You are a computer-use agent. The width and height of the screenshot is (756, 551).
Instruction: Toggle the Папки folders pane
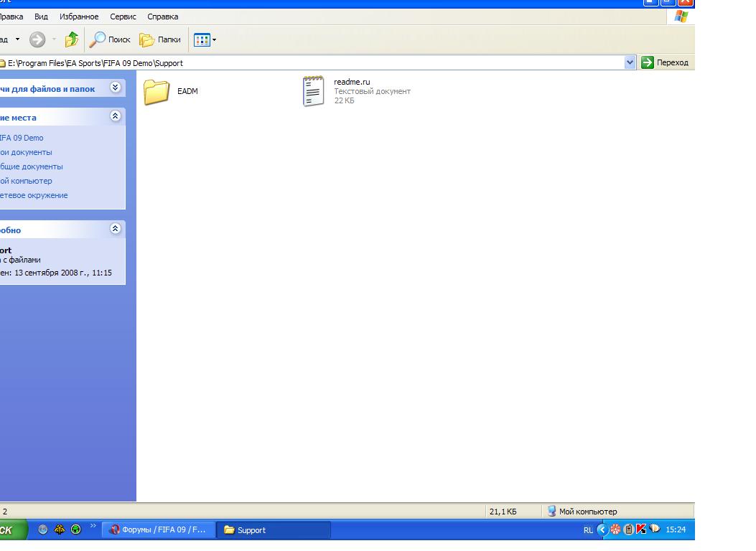pos(160,39)
